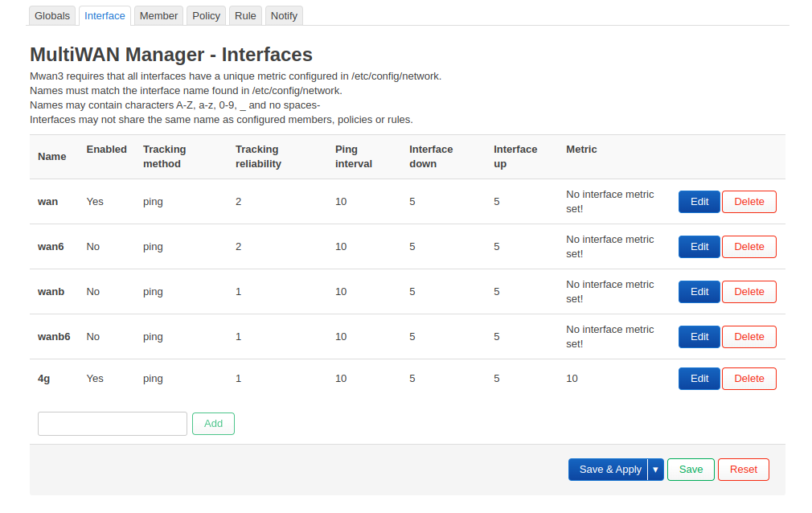
Task: Click the 'Tracking reliability' column header
Action: (x=258, y=157)
